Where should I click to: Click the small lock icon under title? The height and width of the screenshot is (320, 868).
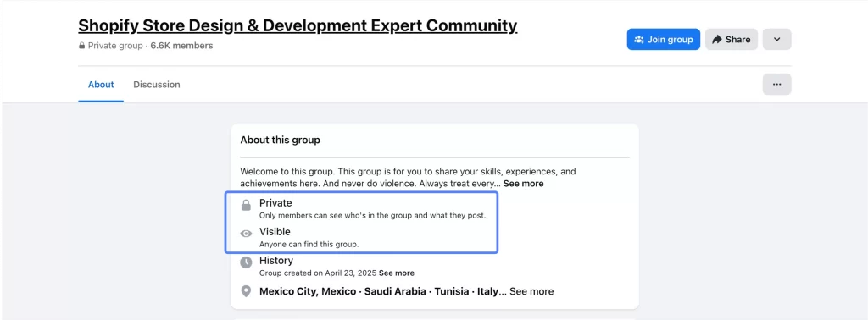[x=82, y=46]
